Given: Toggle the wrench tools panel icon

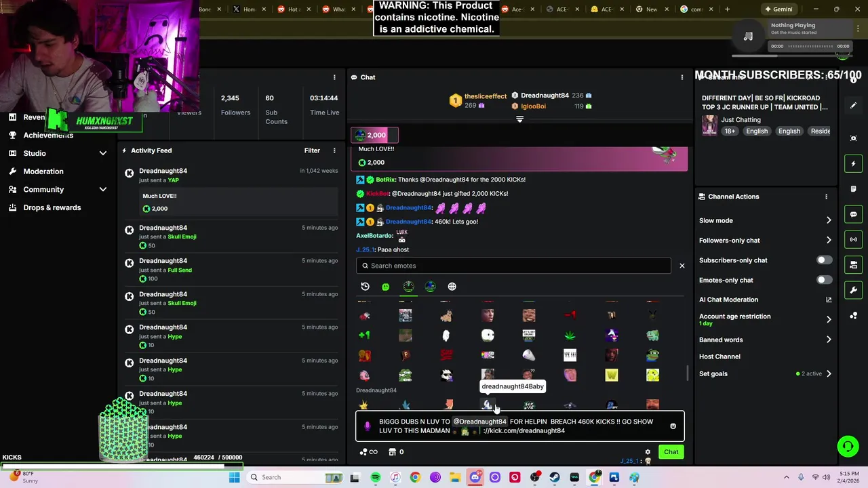Looking at the screenshot, I should tap(854, 290).
